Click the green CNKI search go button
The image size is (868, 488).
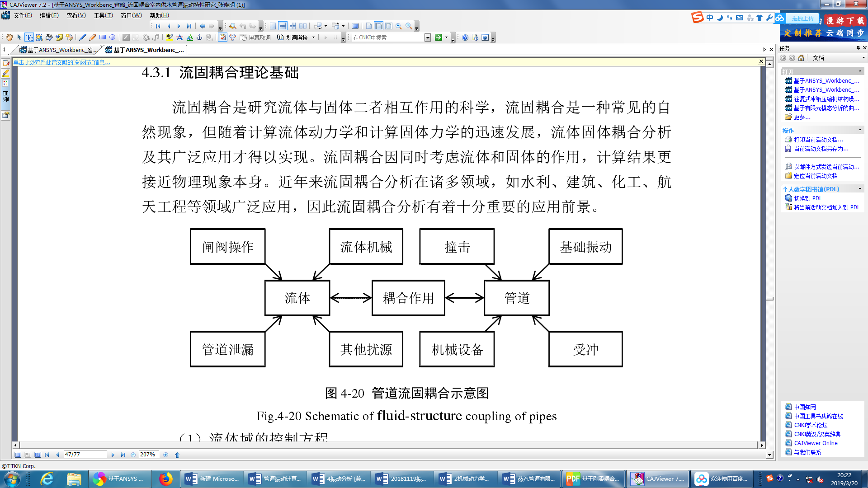tap(438, 38)
